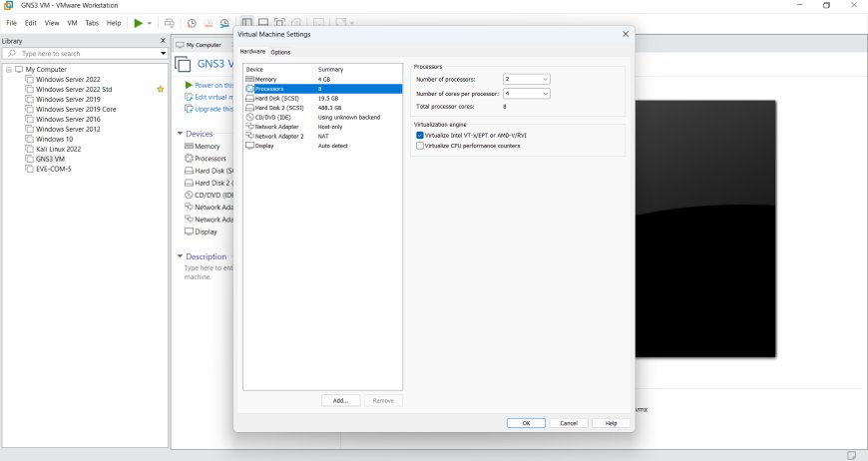
Task: Click the green Power On play button
Action: click(x=139, y=23)
